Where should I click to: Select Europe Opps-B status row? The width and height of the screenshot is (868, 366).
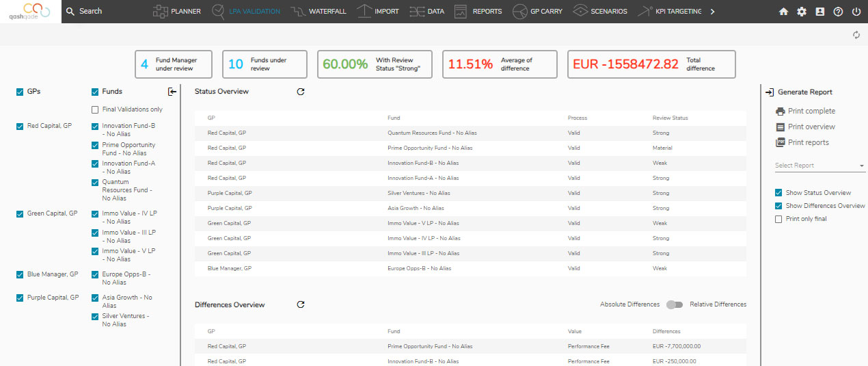[x=470, y=268]
